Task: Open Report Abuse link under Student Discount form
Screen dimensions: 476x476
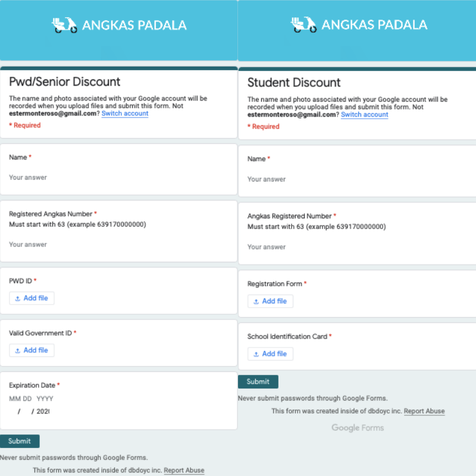Action: [x=424, y=411]
